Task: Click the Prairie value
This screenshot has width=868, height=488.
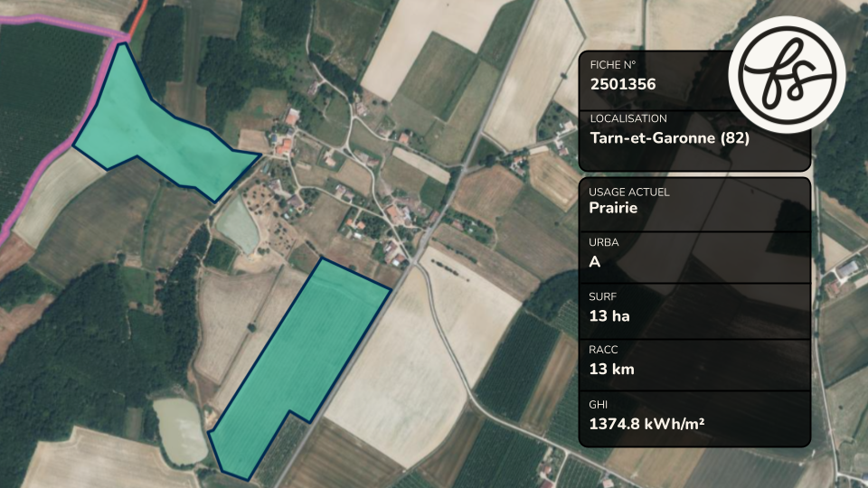Action: point(613,208)
